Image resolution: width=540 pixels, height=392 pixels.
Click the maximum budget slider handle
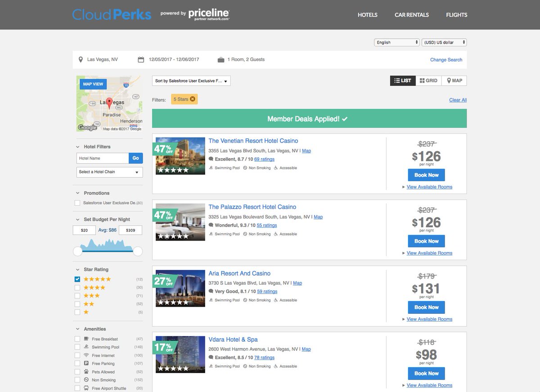(138, 251)
